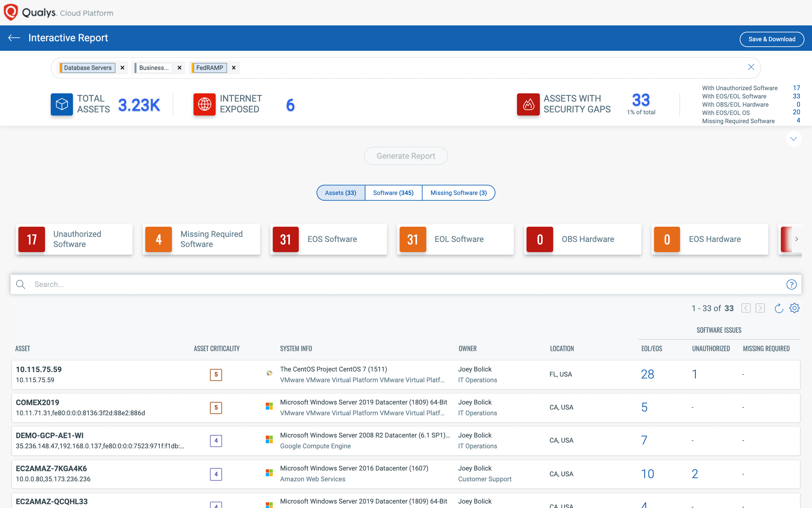Click the Qualys shield logo
The width and height of the screenshot is (812, 508).
(11, 12)
